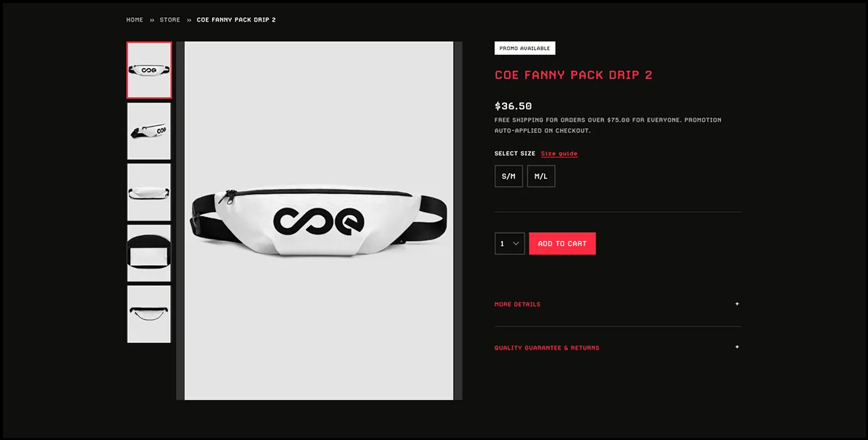Open the Size guide link

[x=559, y=153]
